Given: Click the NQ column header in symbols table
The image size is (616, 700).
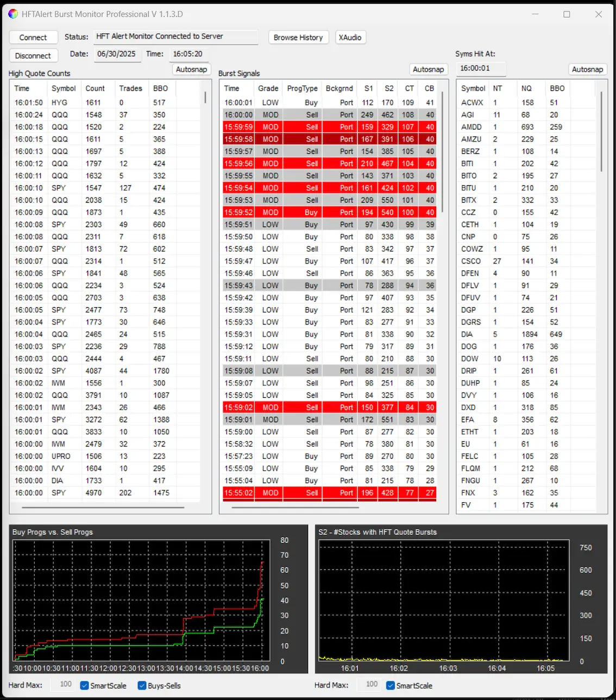Looking at the screenshot, I should coord(526,89).
